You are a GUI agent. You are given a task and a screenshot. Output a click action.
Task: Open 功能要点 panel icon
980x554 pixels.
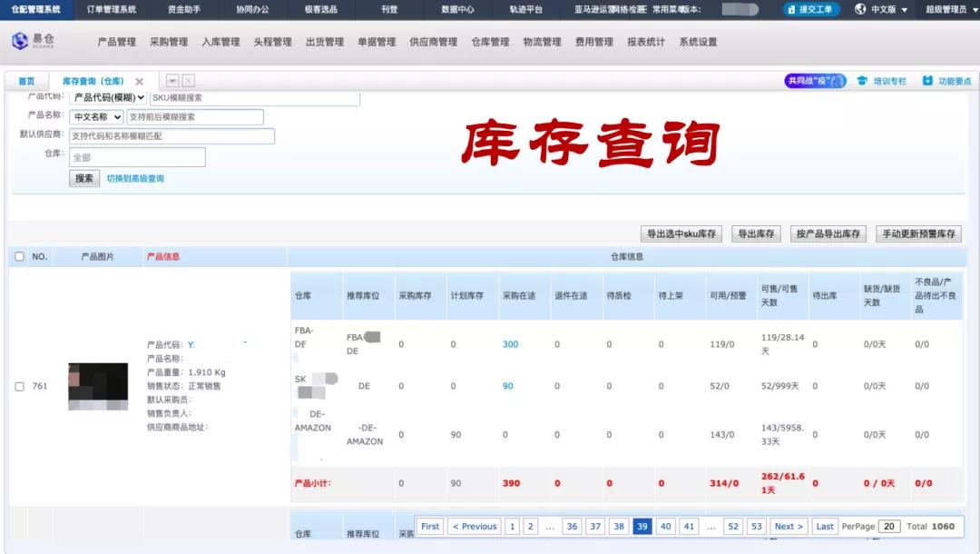(x=927, y=81)
